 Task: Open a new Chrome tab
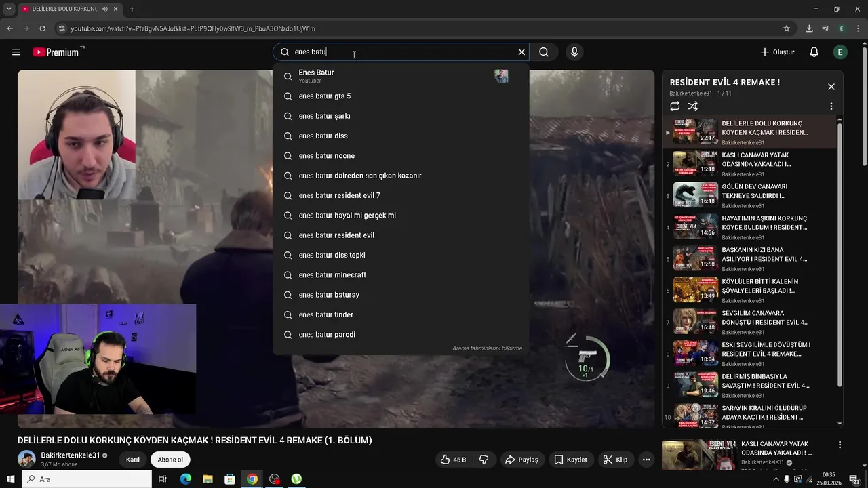point(132,9)
